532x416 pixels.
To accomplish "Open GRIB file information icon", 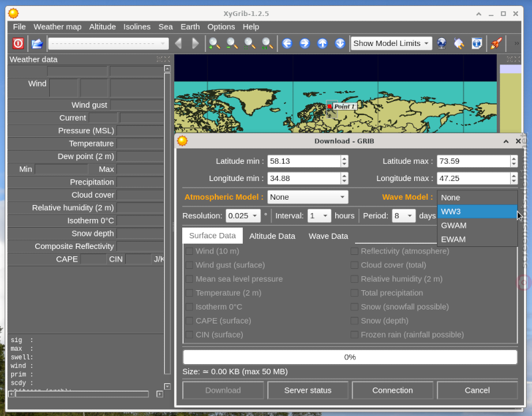I will [477, 43].
